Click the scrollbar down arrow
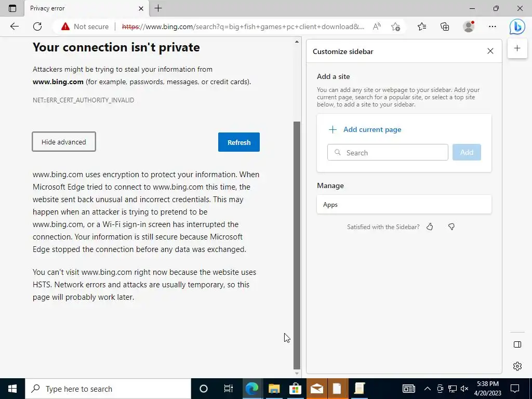This screenshot has width=532, height=399. tap(297, 374)
